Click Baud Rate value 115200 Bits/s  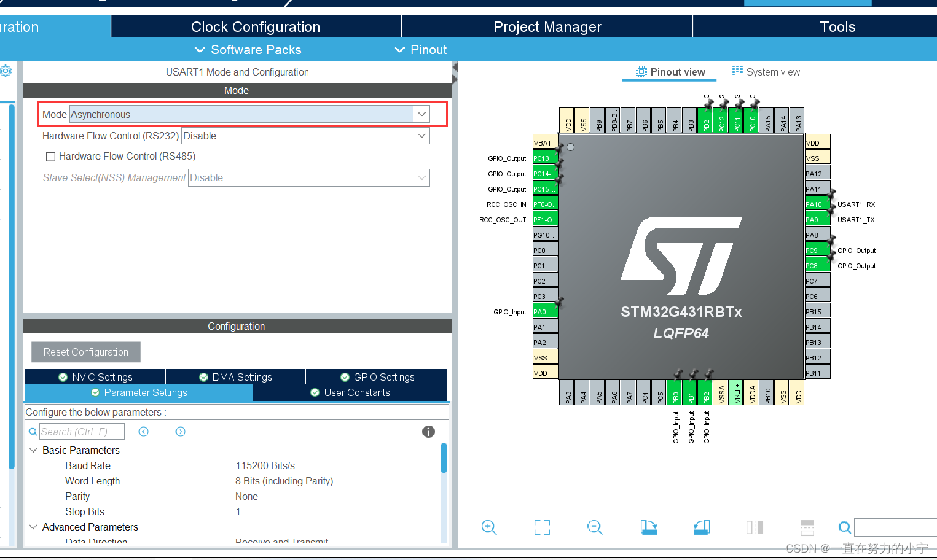pyautogui.click(x=265, y=465)
